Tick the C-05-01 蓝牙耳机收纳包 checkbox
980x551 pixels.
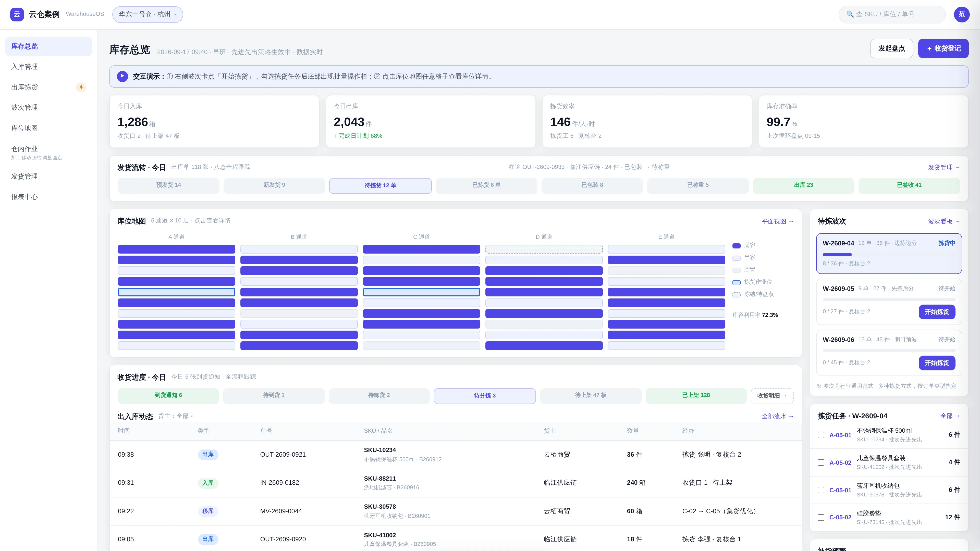point(821,490)
